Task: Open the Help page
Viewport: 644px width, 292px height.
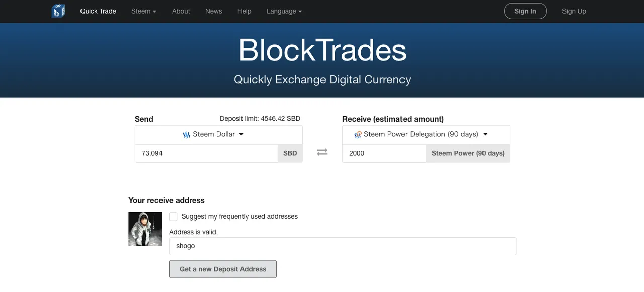Action: coord(244,11)
